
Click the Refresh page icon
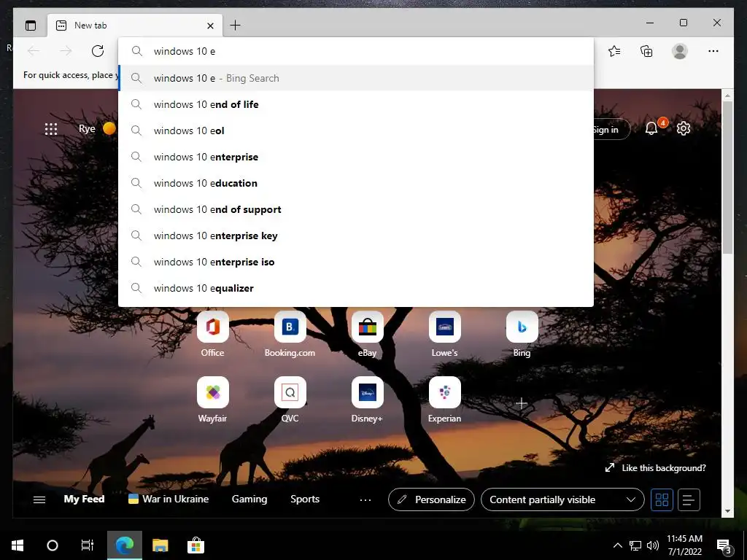(98, 51)
